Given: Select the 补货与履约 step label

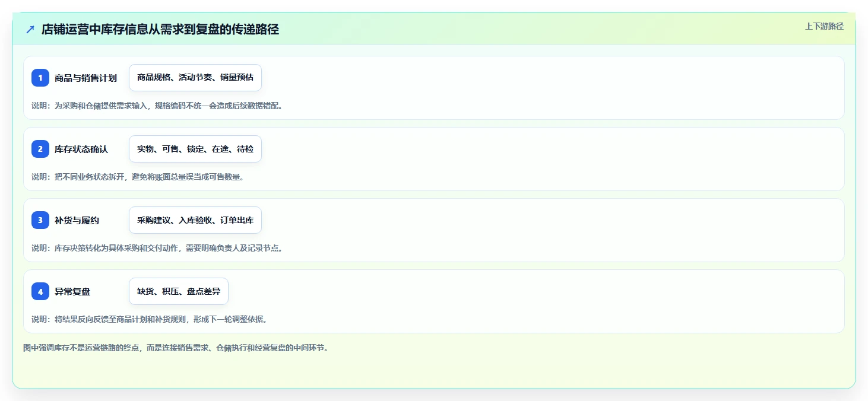Looking at the screenshot, I should coord(77,220).
